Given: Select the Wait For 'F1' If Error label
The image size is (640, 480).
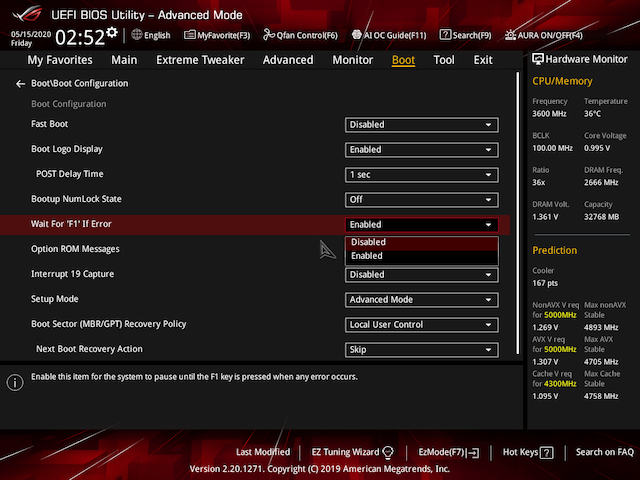Looking at the screenshot, I should tap(71, 224).
